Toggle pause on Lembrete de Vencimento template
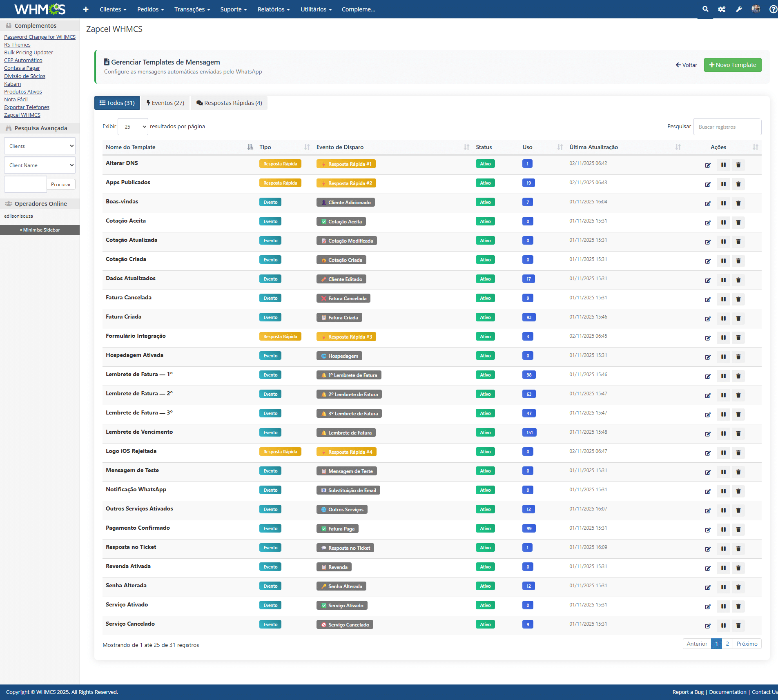778x700 pixels. [x=723, y=434]
